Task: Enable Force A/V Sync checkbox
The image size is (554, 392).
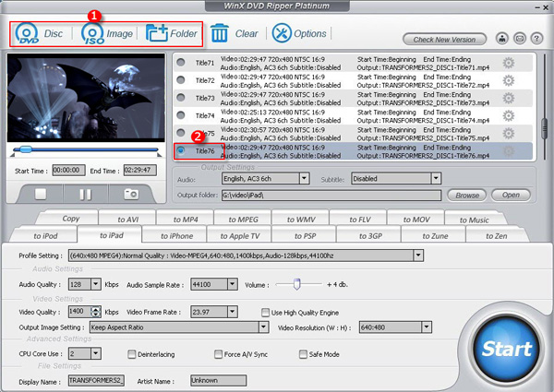Action: (x=218, y=354)
